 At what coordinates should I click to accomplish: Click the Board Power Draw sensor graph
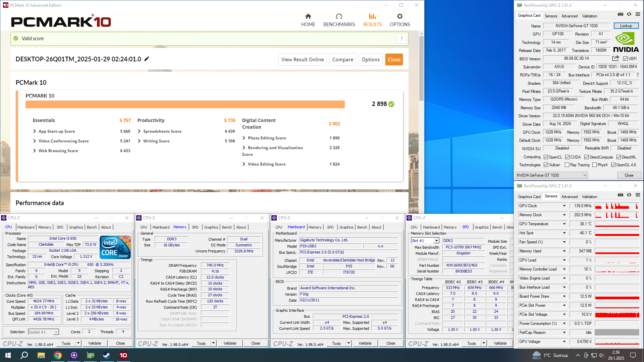(x=617, y=296)
